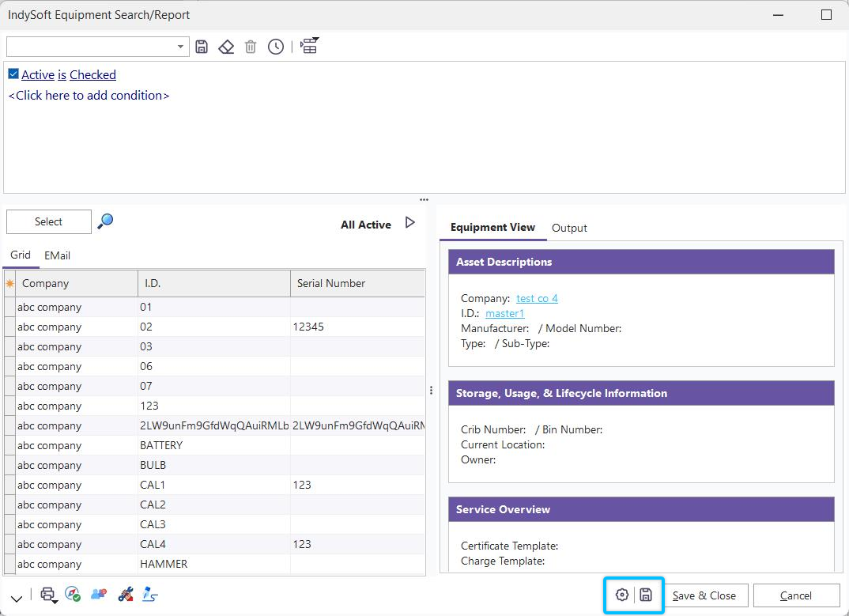Click the two people icon in bottom toolbar
Screen dimensions: 849x616
tap(99, 595)
